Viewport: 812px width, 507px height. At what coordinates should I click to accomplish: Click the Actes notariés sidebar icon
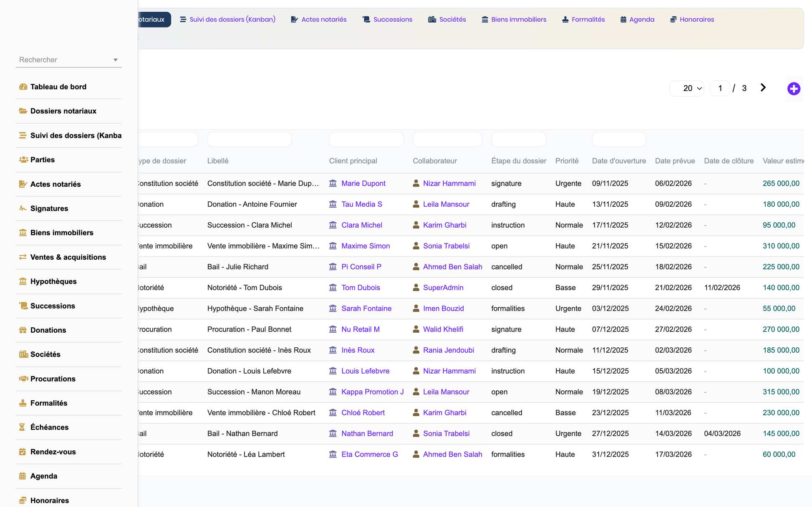[23, 184]
